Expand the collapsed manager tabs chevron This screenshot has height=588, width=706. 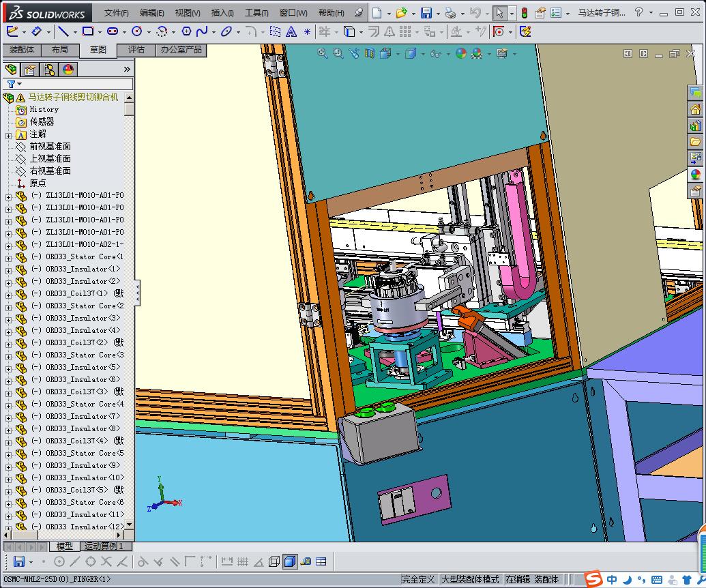pos(127,69)
